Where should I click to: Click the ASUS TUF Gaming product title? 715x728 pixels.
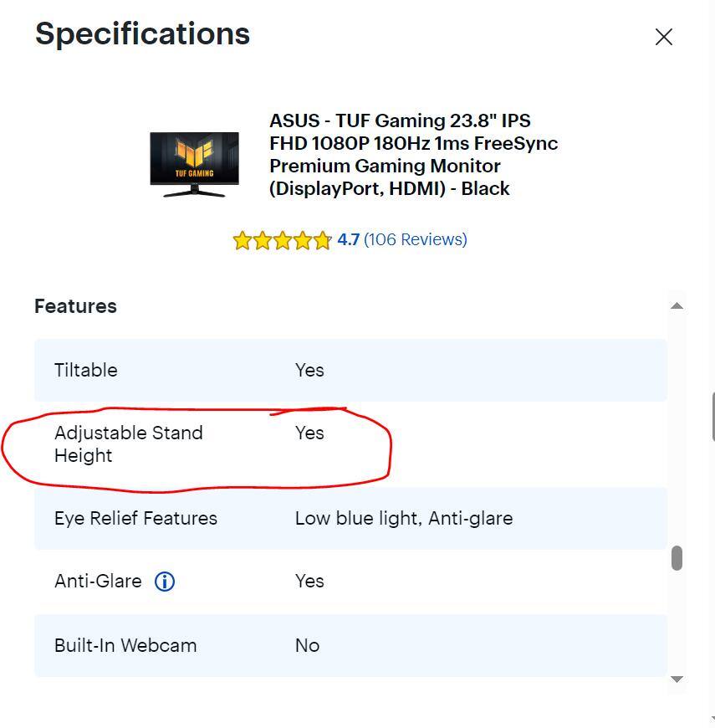pos(413,155)
